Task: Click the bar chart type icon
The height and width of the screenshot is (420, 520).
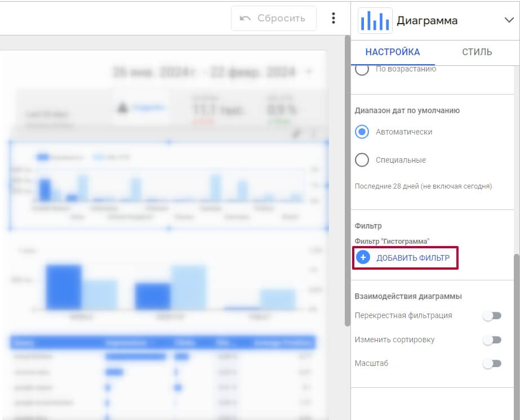Action: [375, 21]
